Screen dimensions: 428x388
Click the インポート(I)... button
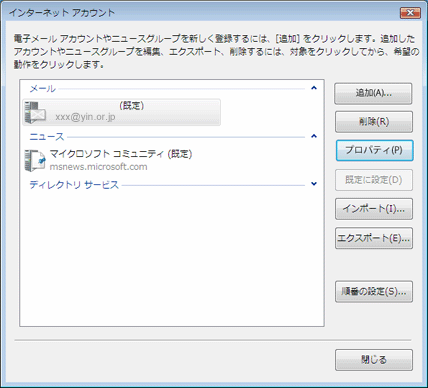point(374,209)
